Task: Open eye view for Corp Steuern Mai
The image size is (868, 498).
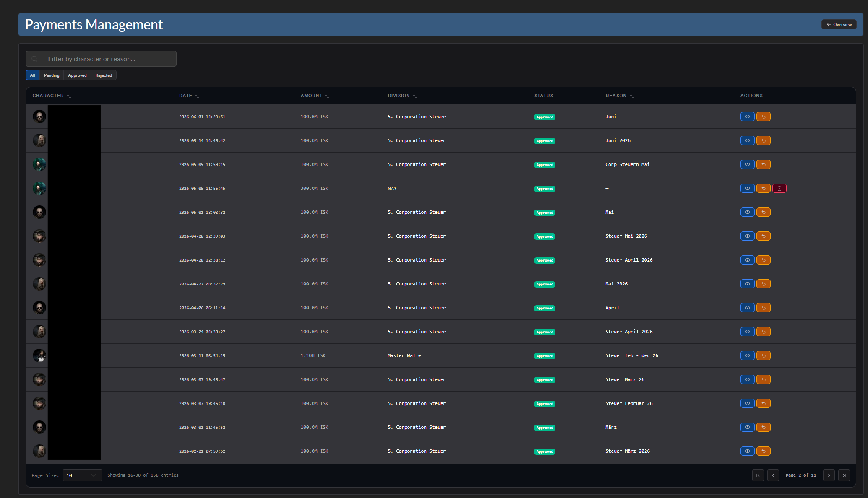Action: pyautogui.click(x=747, y=164)
